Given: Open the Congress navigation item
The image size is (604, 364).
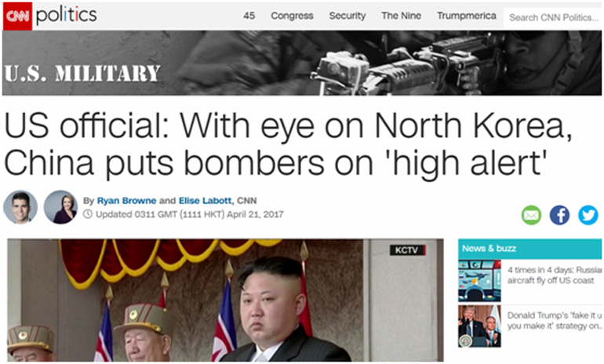Looking at the screenshot, I should pyautogui.click(x=292, y=16).
